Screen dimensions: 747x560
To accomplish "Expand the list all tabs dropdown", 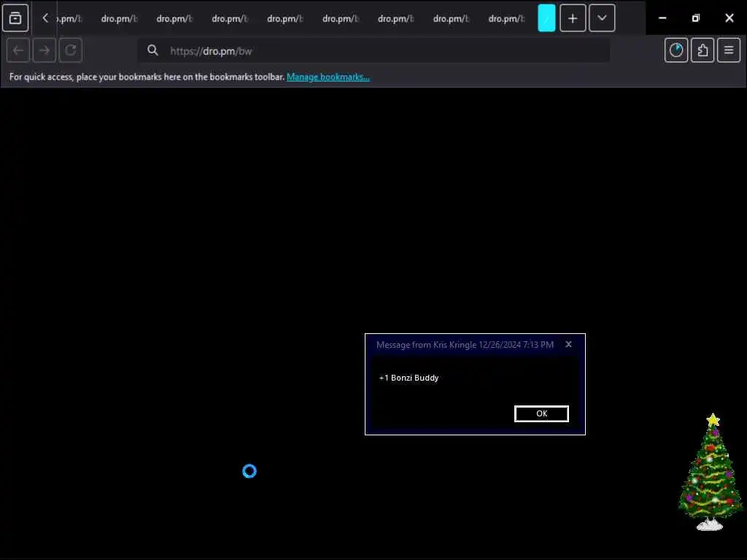I will coord(602,18).
